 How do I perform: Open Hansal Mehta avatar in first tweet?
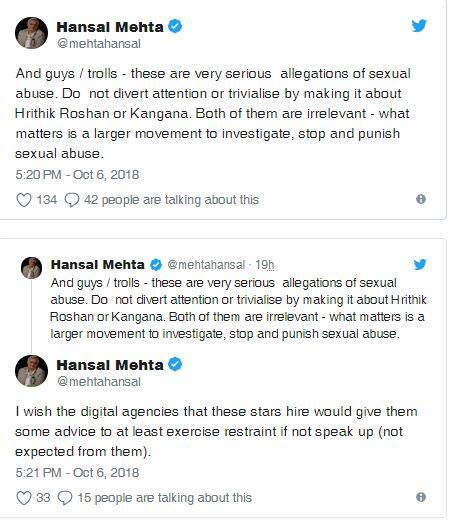pyautogui.click(x=31, y=33)
